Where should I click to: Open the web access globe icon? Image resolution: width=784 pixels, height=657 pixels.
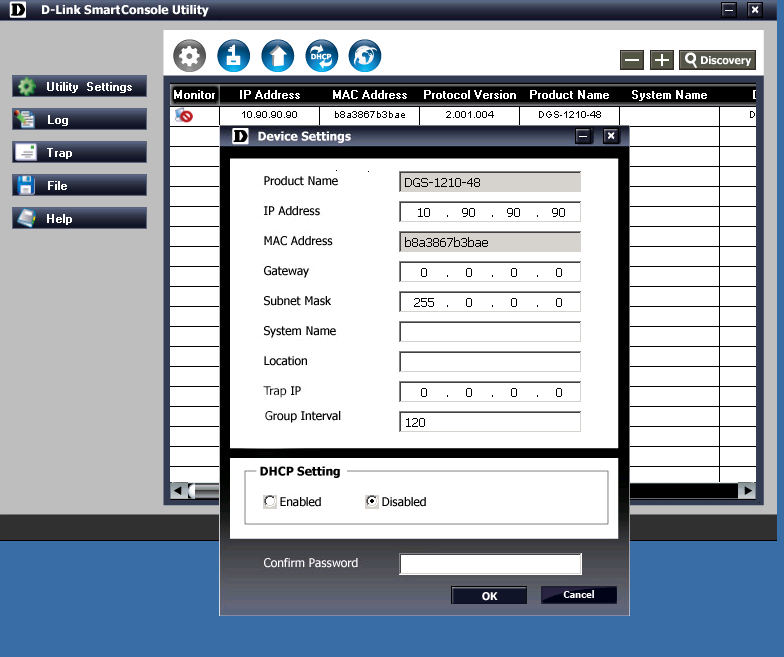[x=364, y=57]
